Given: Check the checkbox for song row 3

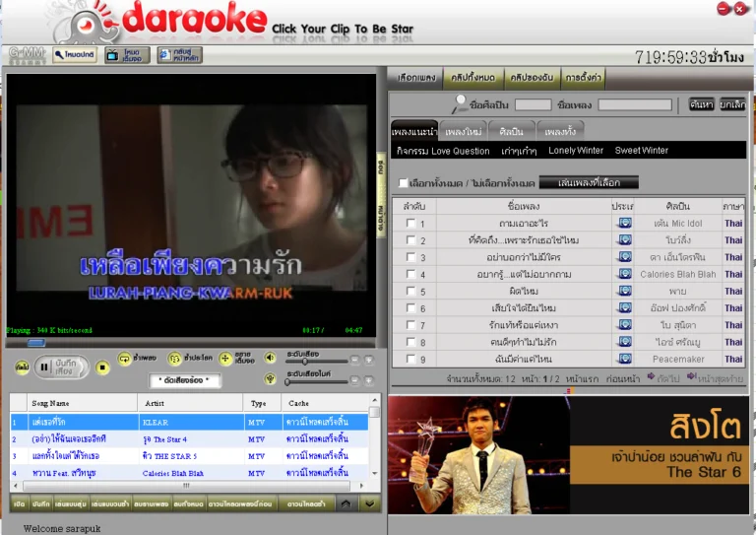Looking at the screenshot, I should click(x=410, y=256).
